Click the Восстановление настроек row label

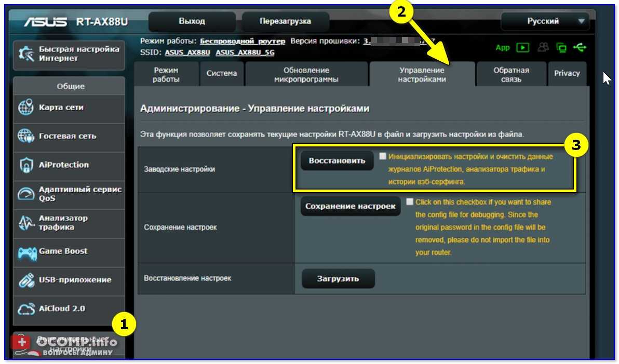(x=187, y=278)
